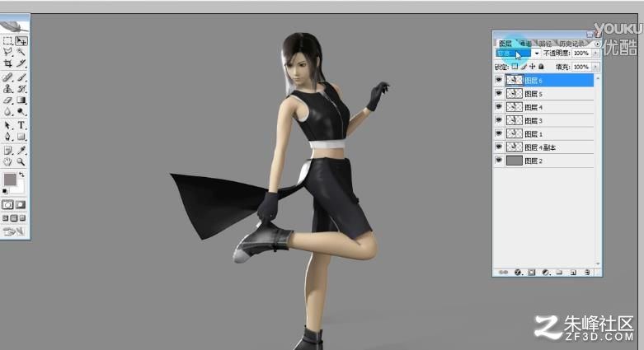
Task: Select the Shape tool
Action: click(x=21, y=137)
